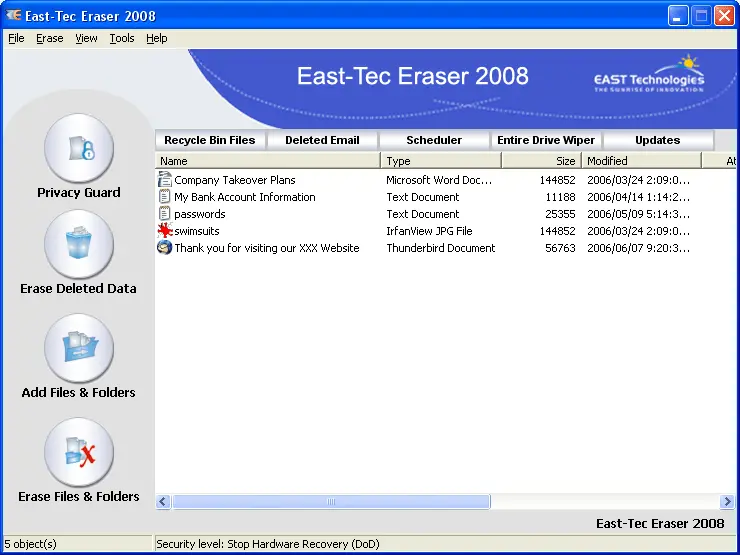Sort list by Modified column header

[x=642, y=161]
